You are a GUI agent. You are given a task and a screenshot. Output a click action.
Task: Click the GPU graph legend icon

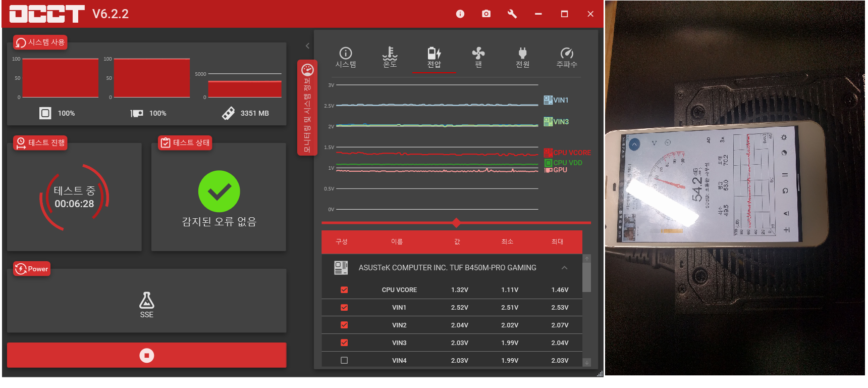(x=548, y=170)
